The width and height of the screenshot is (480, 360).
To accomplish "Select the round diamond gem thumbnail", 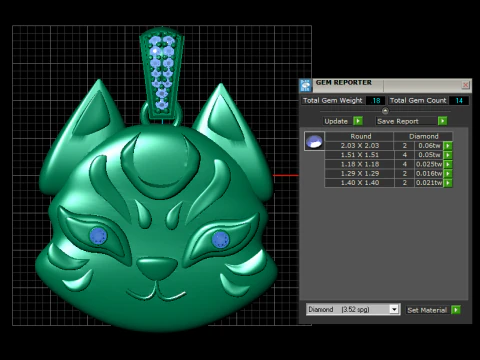I will coord(314,141).
